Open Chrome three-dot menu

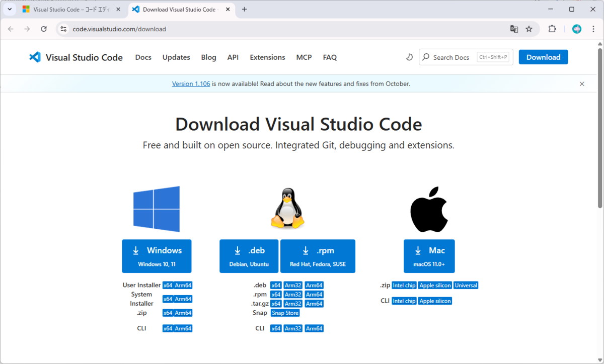tap(593, 29)
